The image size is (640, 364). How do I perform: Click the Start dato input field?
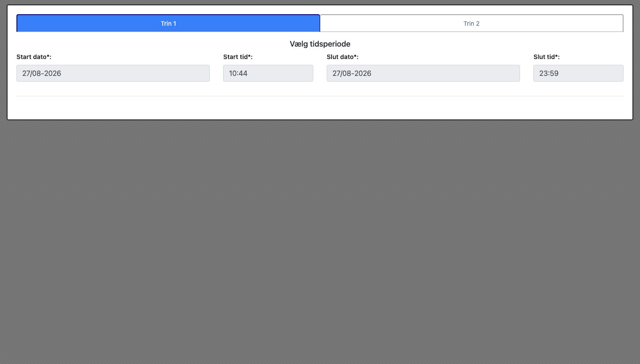point(113,73)
